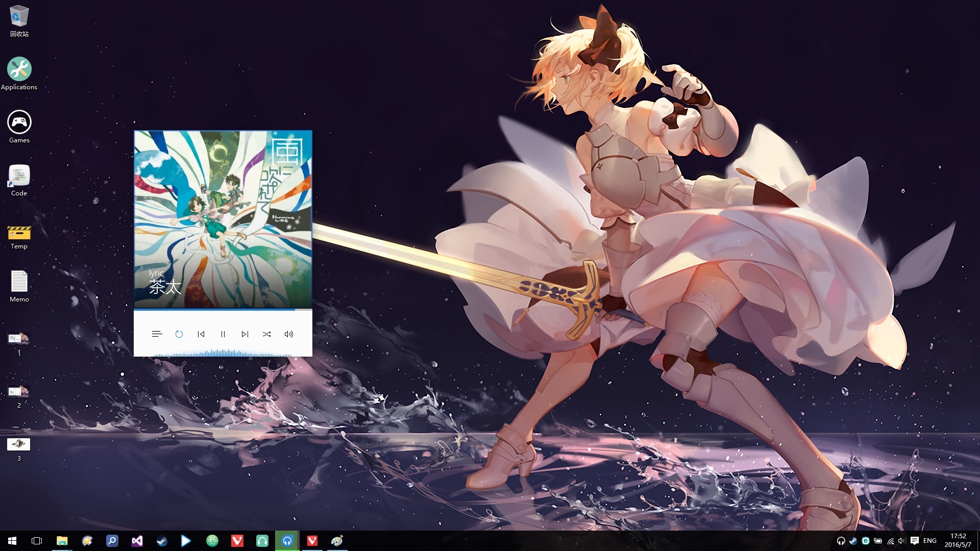Open the Steam taskbar icon

click(x=162, y=541)
